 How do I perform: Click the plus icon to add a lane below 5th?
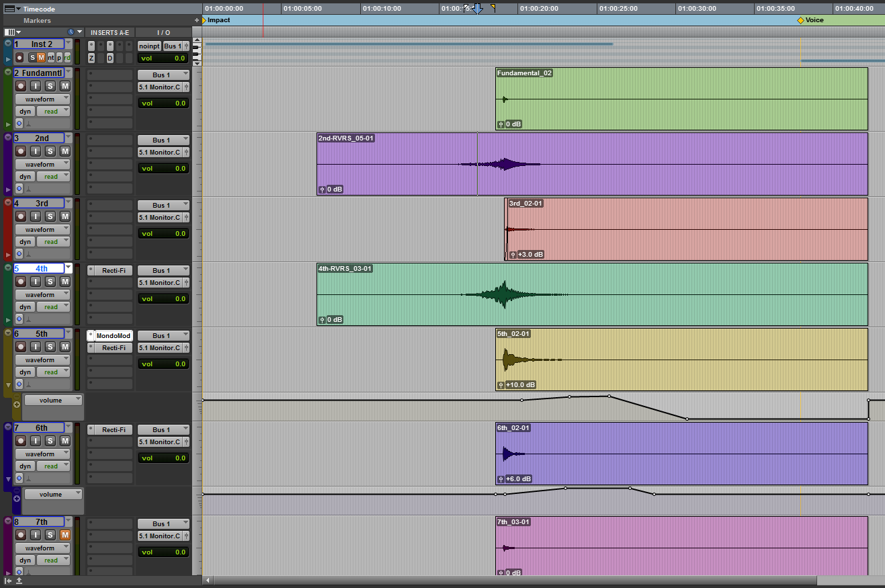(17, 405)
